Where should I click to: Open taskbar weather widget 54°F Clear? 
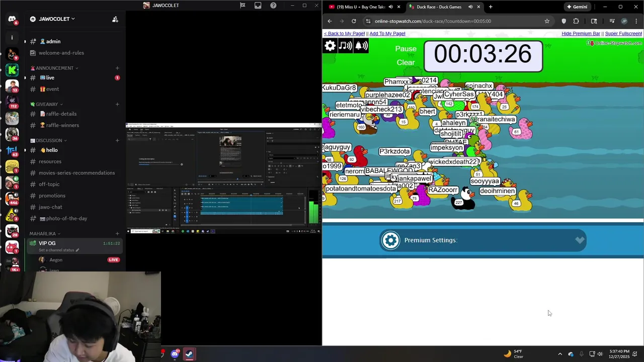[x=514, y=354]
